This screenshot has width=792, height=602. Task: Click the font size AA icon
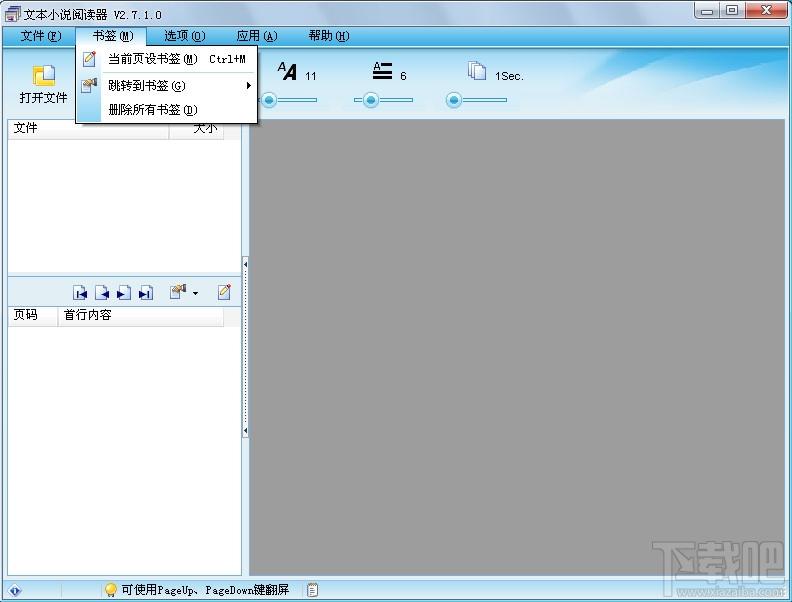pos(287,71)
